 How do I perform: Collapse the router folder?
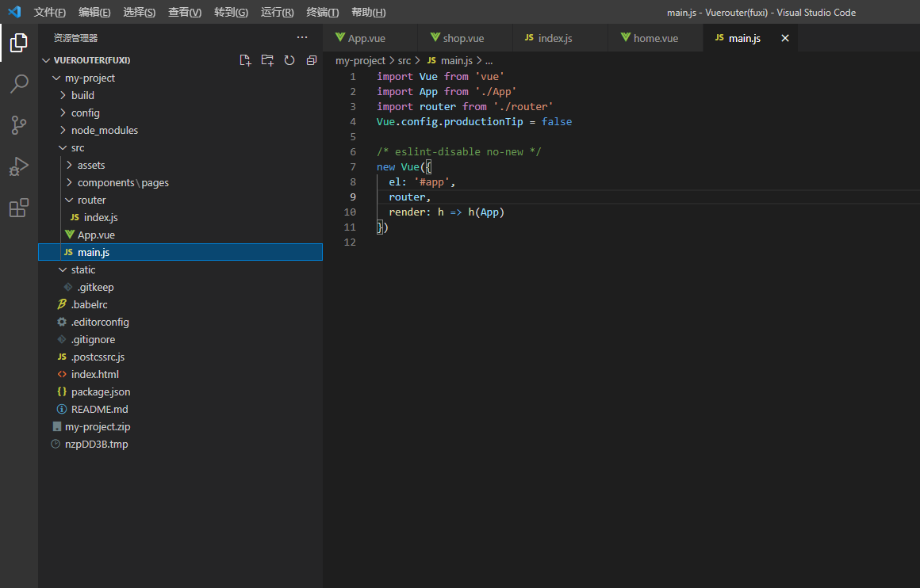[180, 200]
